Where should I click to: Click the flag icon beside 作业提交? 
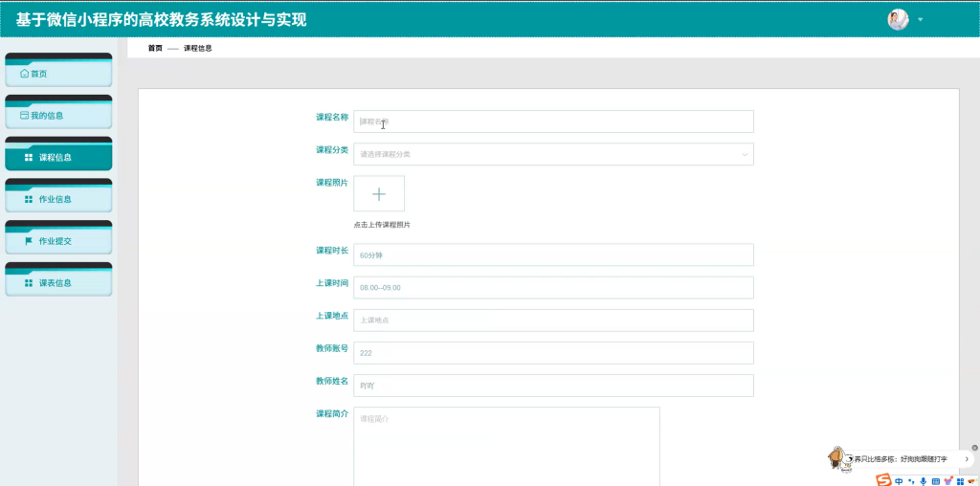28,241
